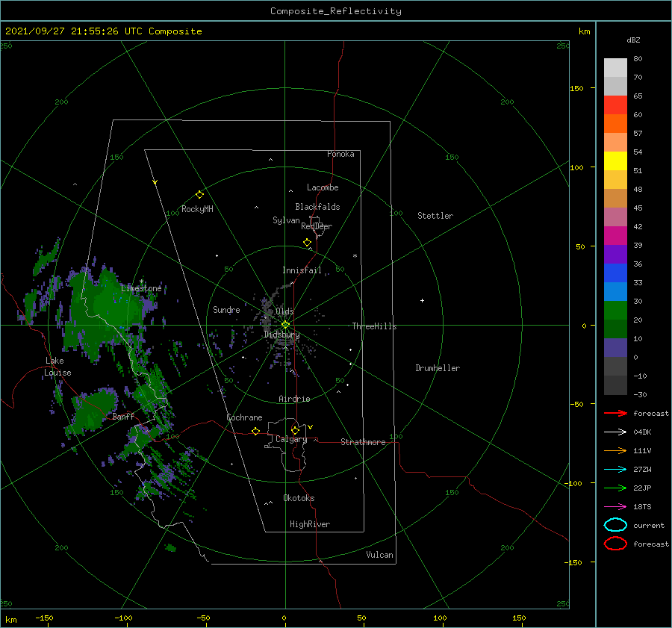Click the Lacombe town label
Viewport: 672px width, 628px height.
323,187
